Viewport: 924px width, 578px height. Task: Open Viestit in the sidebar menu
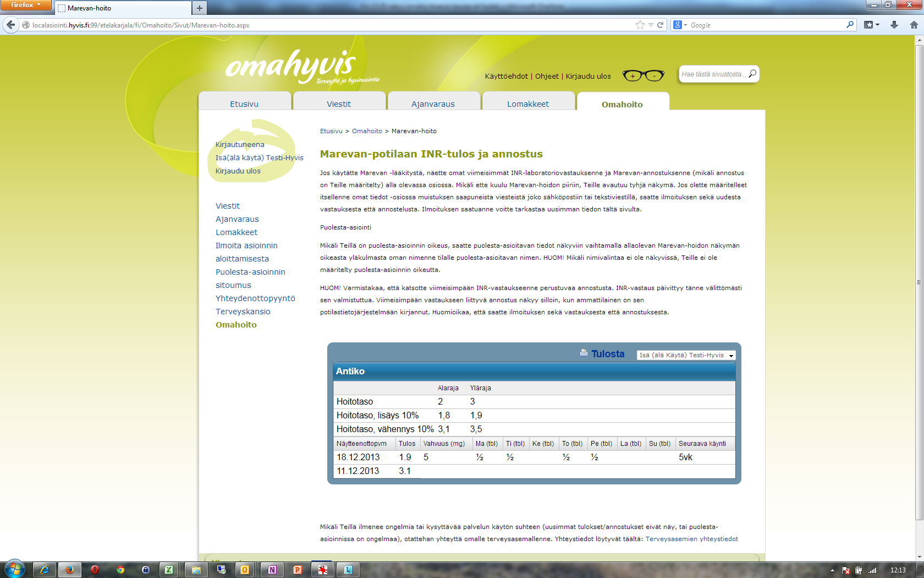(x=228, y=206)
